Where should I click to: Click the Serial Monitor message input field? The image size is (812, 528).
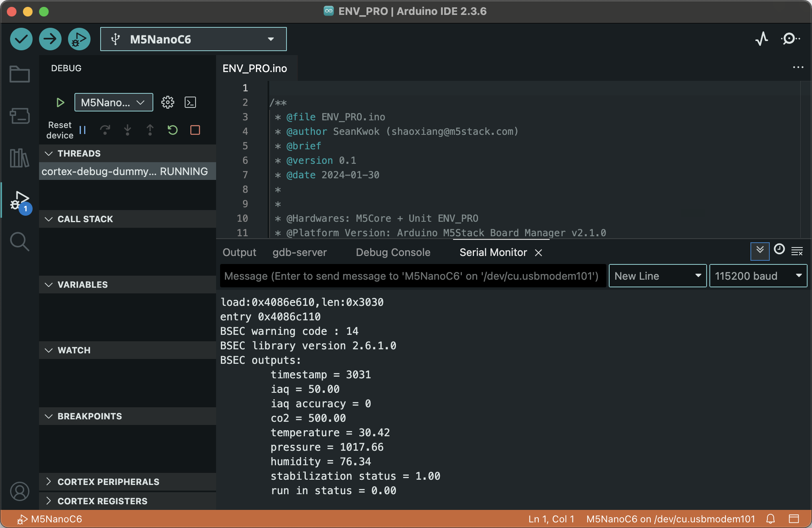[x=412, y=276]
